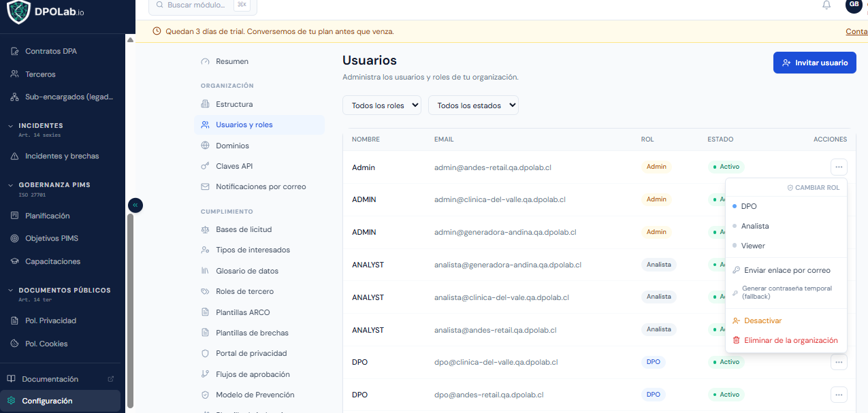Collapse the INCIDENTES sidebar section
This screenshot has width=868, height=413.
click(40, 126)
